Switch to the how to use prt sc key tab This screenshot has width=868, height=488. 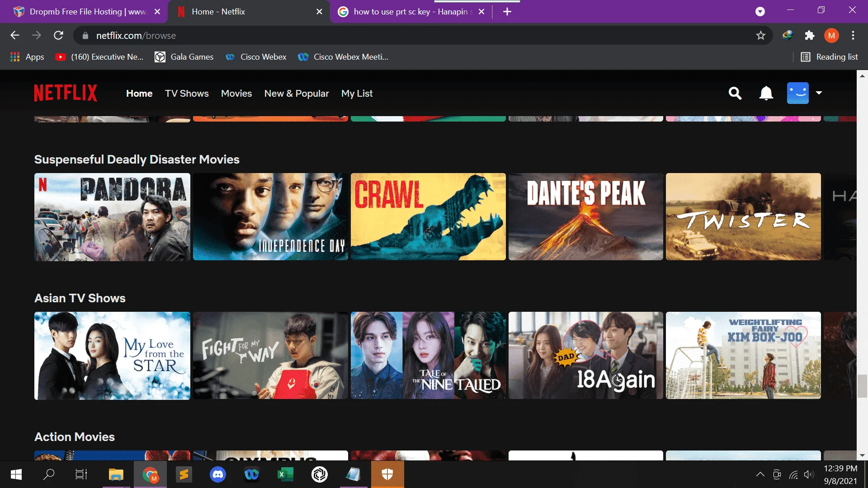point(411,12)
